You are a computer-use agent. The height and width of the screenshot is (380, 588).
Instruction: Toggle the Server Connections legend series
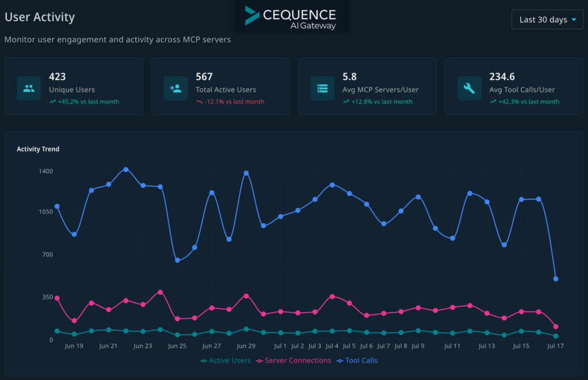tap(293, 360)
